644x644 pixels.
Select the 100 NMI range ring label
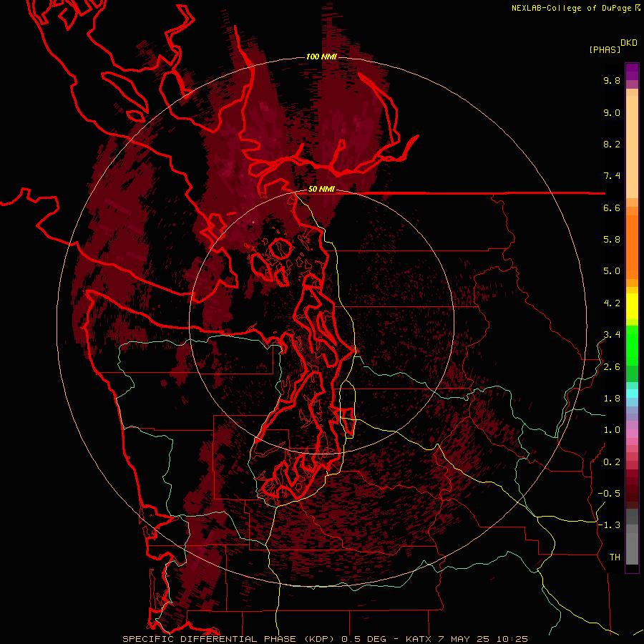(x=321, y=57)
